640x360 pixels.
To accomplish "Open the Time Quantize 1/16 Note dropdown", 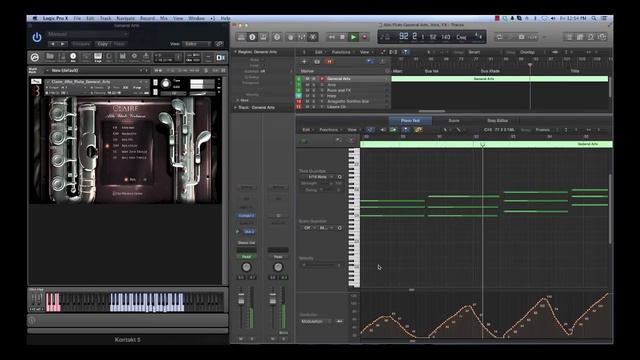I will pyautogui.click(x=320, y=177).
